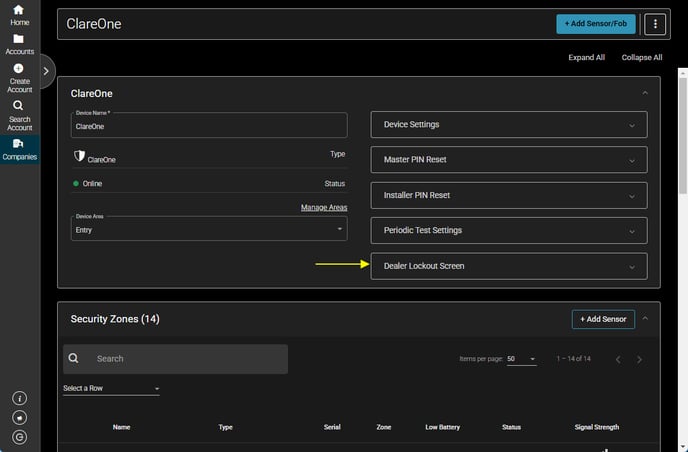Click the info circle icon
The image size is (688, 452).
[x=19, y=398]
